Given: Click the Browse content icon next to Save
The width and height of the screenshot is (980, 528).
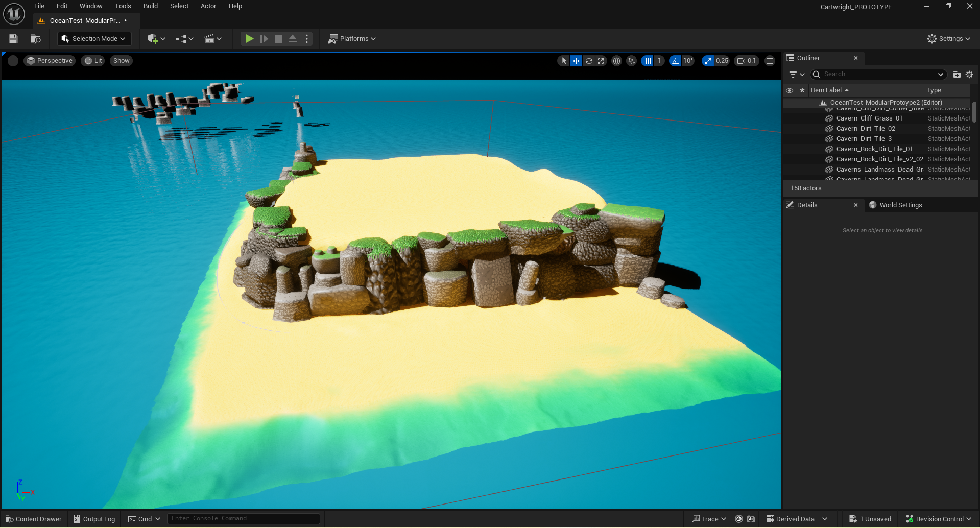Looking at the screenshot, I should (35, 39).
